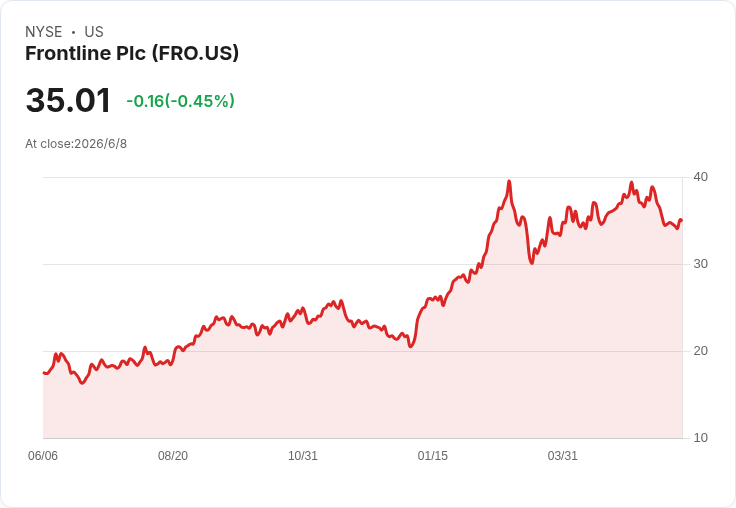Click the NYSE exchange label
This screenshot has width=736, height=508.
[44, 32]
